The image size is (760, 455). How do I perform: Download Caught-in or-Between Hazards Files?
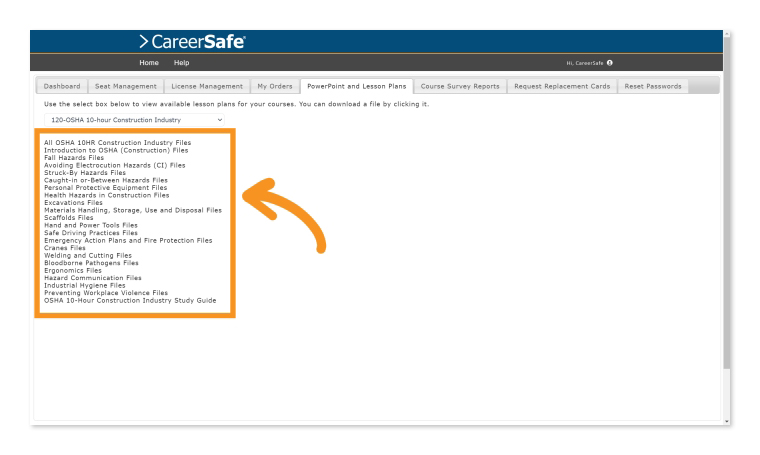coord(106,180)
